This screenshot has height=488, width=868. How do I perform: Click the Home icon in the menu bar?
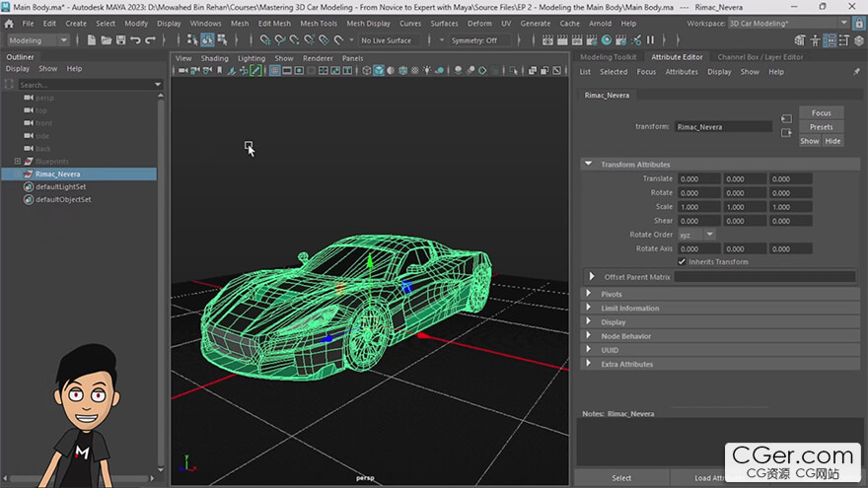9,24
